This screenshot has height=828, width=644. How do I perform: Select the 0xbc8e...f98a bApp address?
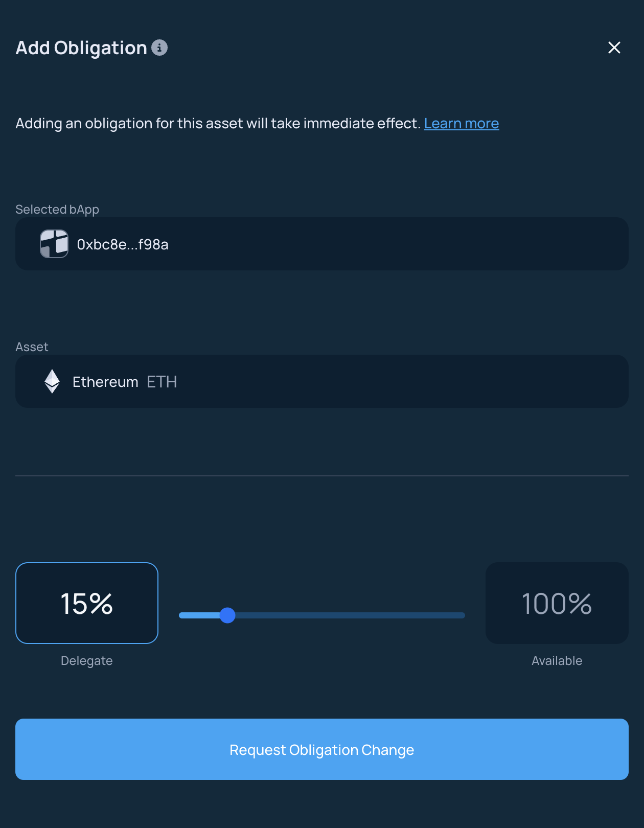point(123,244)
